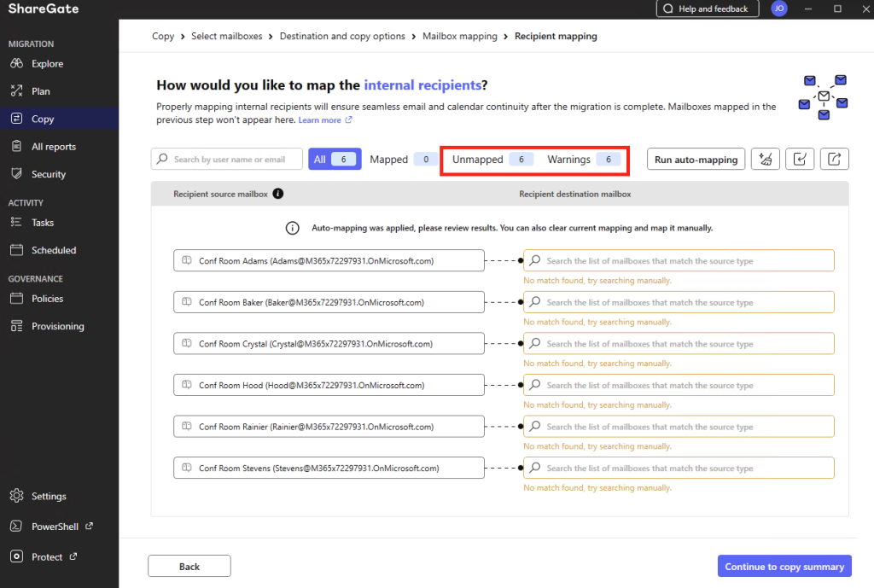
Task: Click the Recipient mapping breadcrumb
Action: tap(556, 36)
